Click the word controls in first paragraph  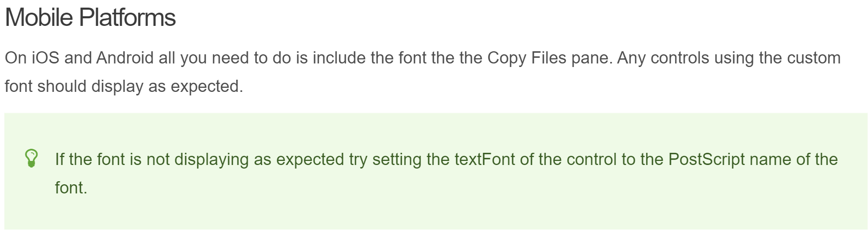click(680, 58)
